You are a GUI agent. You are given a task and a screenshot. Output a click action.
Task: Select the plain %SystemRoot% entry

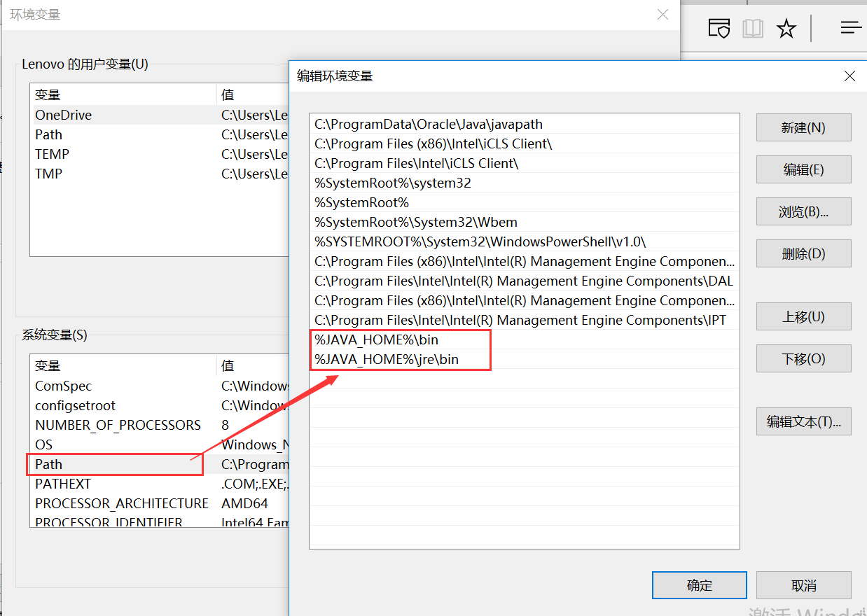coord(525,202)
